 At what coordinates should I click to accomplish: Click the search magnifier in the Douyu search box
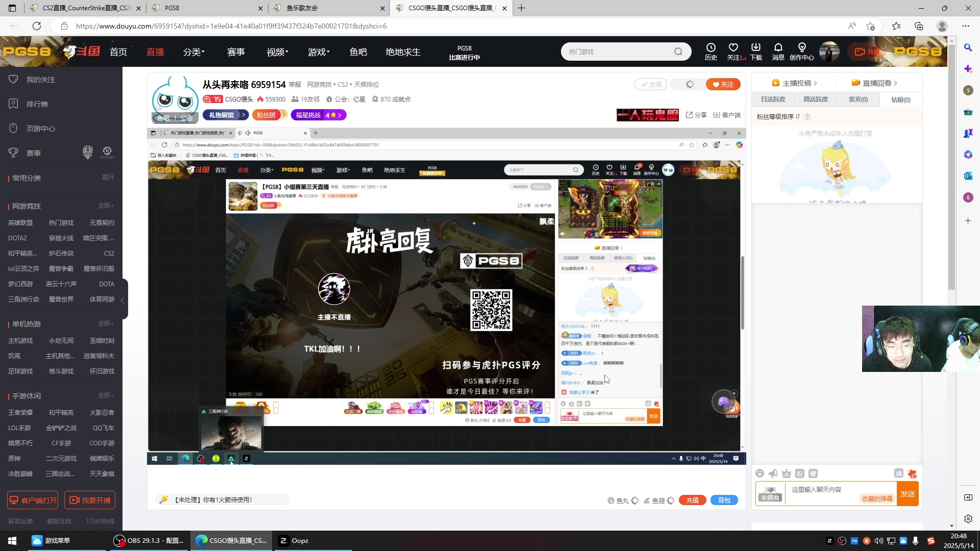(x=678, y=52)
